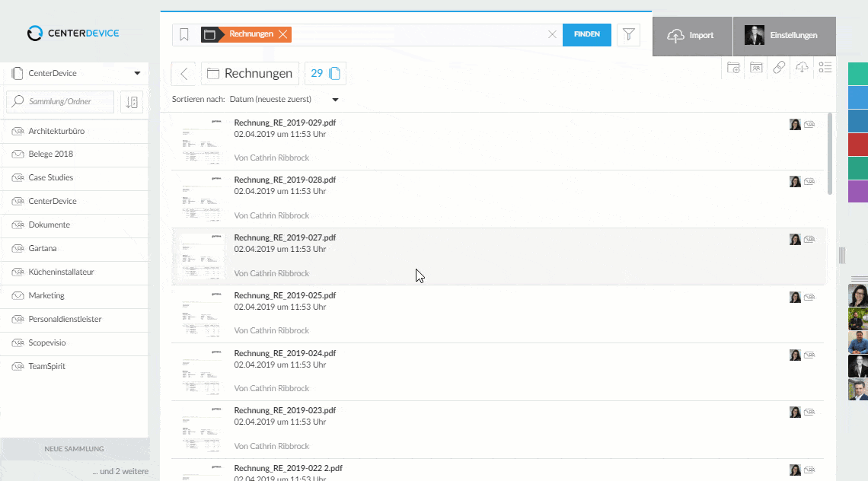Open the filter funnel icon
The image size is (868, 481).
coord(628,35)
